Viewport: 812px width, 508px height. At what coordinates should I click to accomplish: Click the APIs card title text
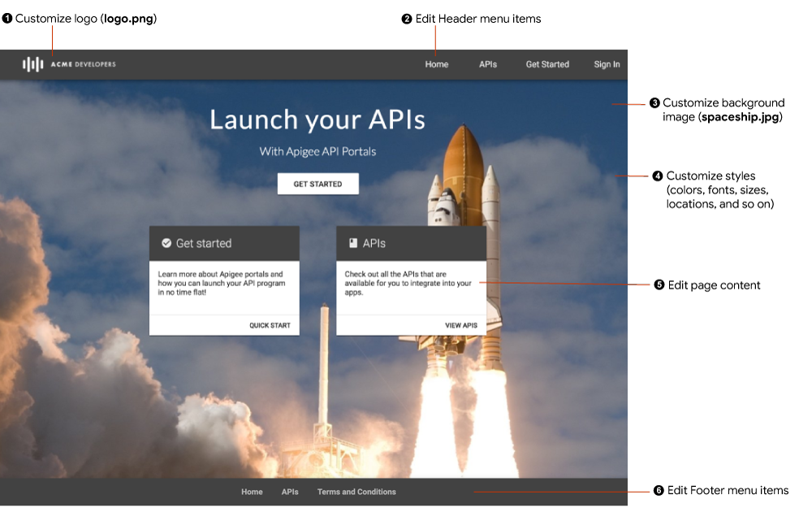pyautogui.click(x=374, y=243)
